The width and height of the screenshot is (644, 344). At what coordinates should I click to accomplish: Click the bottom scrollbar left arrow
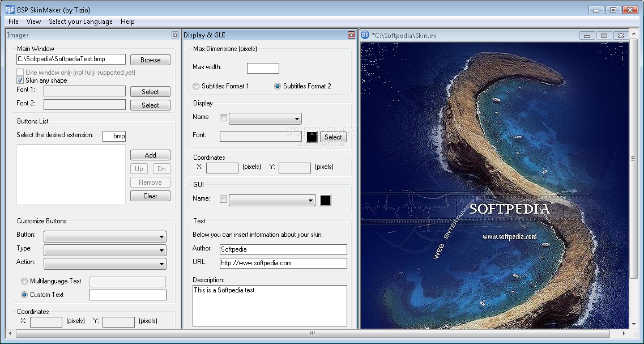(x=10, y=333)
